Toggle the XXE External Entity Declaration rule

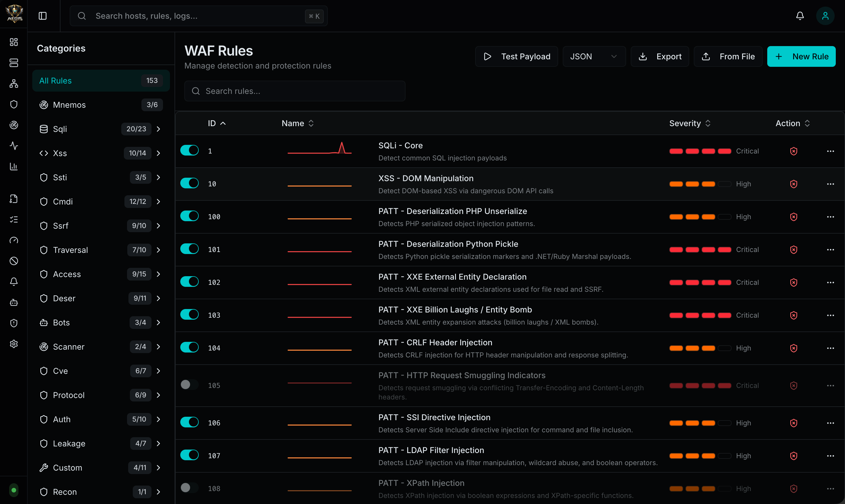click(189, 282)
